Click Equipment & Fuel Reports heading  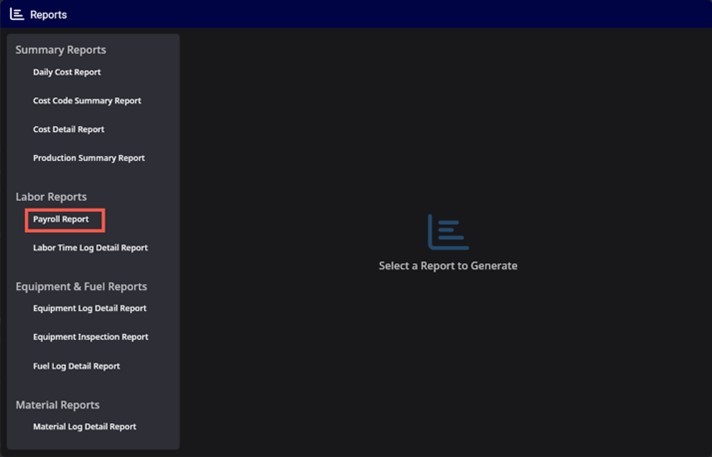click(81, 287)
